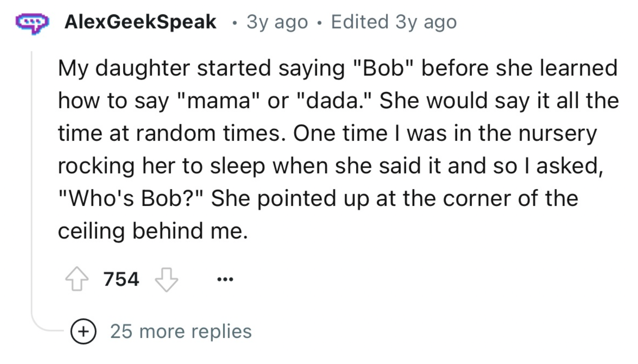Image resolution: width=638 pixels, height=364 pixels.
Task: Click the AlexGeekSpeak purple chat-bubble avatar
Action: tap(32, 23)
